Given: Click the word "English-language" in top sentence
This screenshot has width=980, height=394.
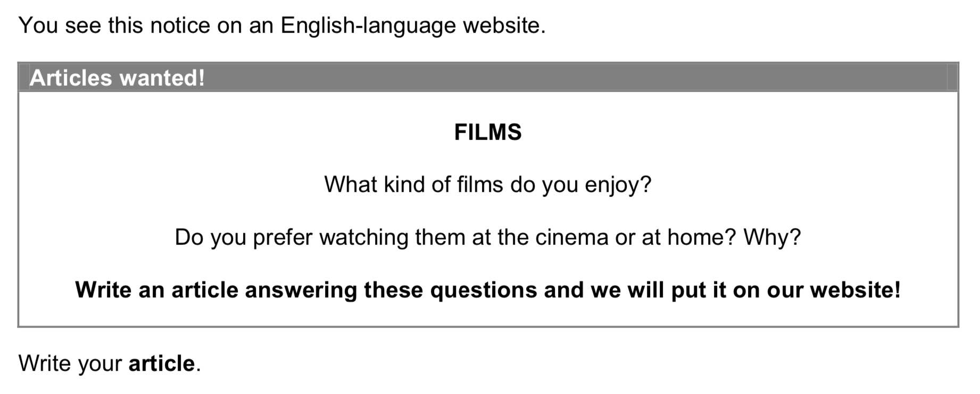Looking at the screenshot, I should click(x=368, y=26).
